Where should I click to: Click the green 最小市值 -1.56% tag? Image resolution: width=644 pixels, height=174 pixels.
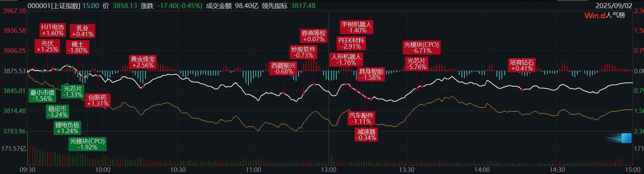point(42,95)
